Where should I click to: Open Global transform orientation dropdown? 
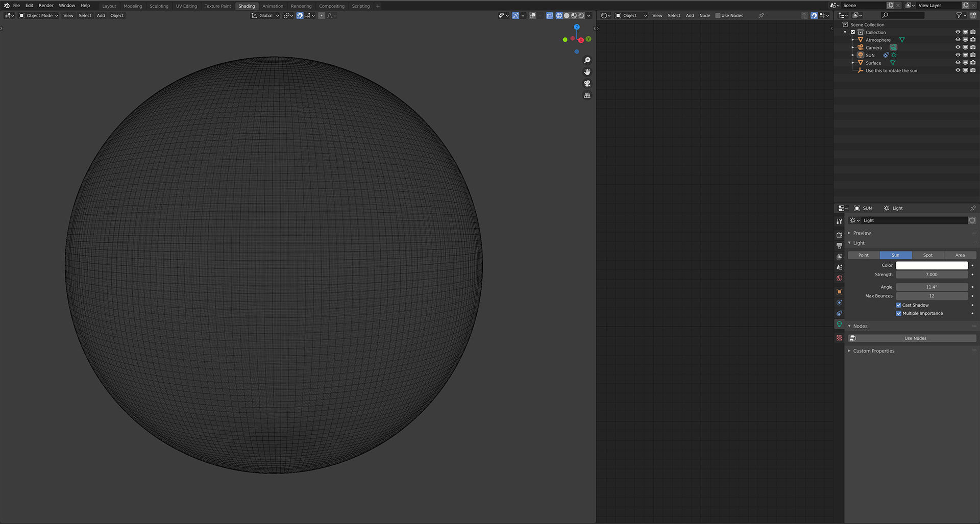265,16
